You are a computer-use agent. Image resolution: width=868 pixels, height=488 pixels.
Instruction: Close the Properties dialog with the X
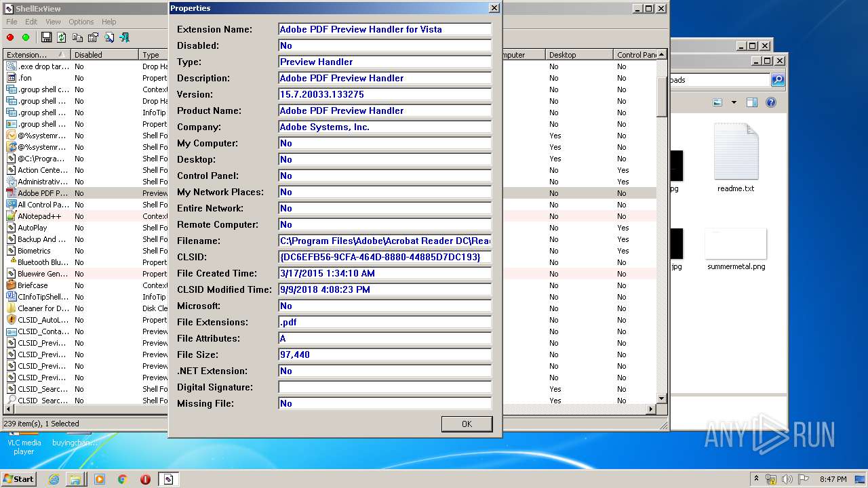(x=494, y=8)
